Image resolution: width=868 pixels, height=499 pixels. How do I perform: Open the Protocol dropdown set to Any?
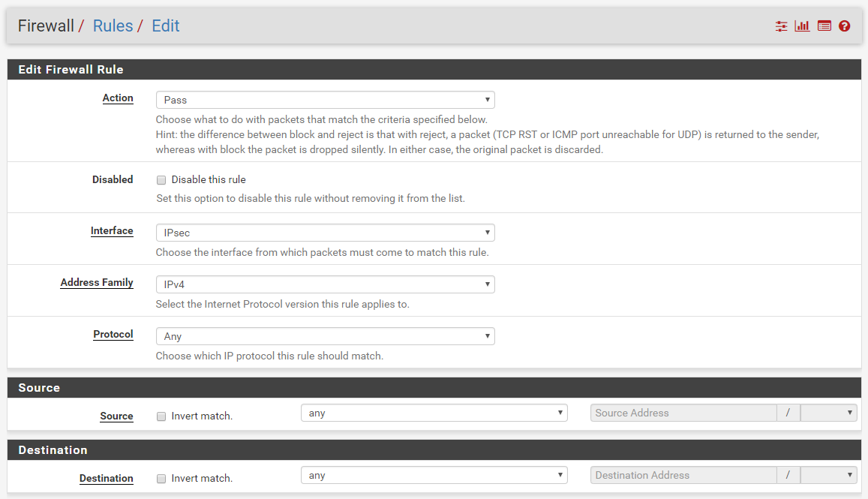click(x=326, y=336)
